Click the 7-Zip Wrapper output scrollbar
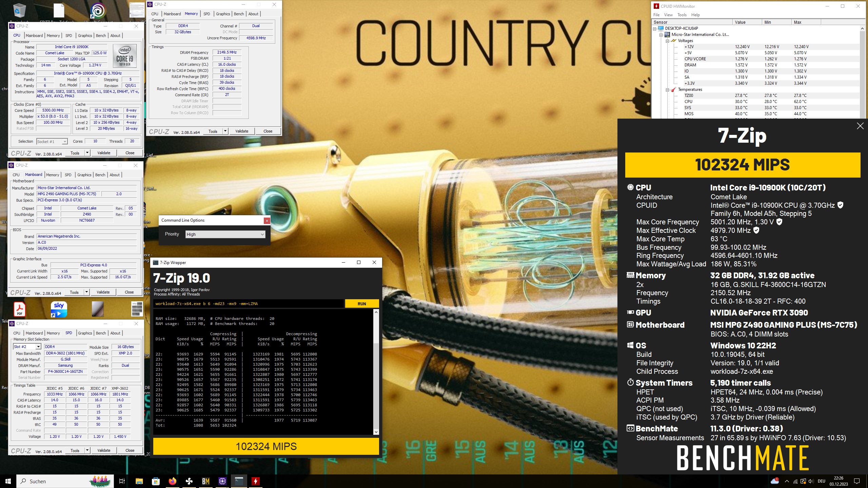Viewport: 868px width, 488px height. point(376,372)
